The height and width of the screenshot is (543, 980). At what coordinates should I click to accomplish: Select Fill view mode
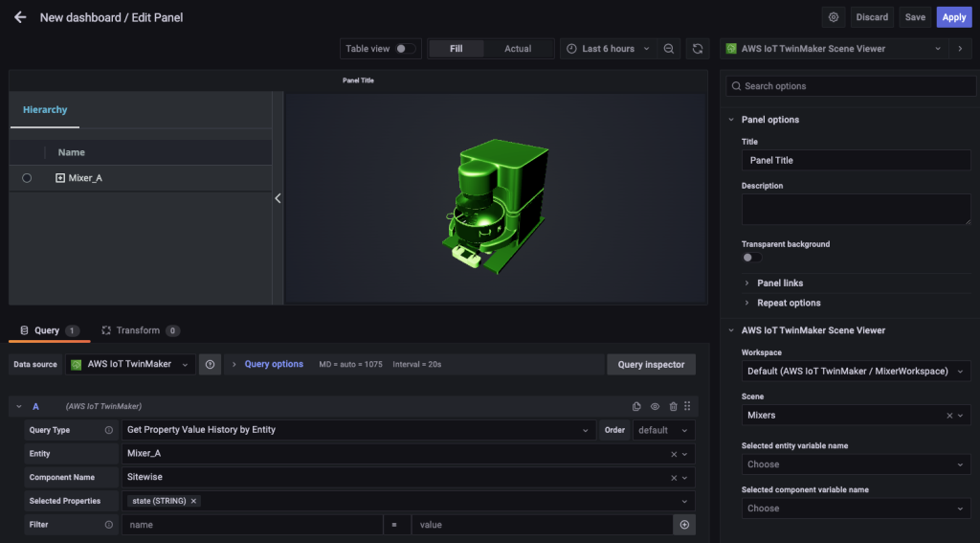coord(457,49)
